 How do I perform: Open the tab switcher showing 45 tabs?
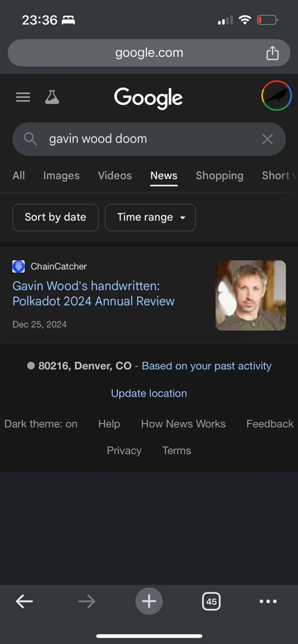211,601
